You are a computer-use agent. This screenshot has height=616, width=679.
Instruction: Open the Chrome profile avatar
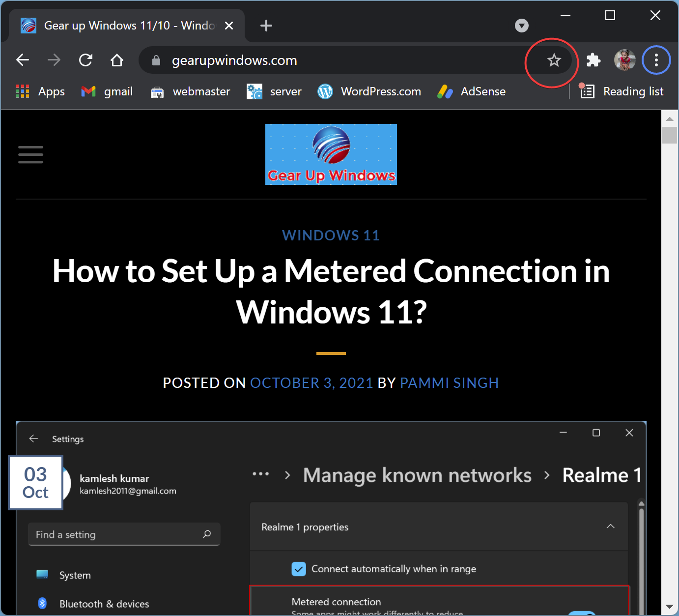point(625,60)
